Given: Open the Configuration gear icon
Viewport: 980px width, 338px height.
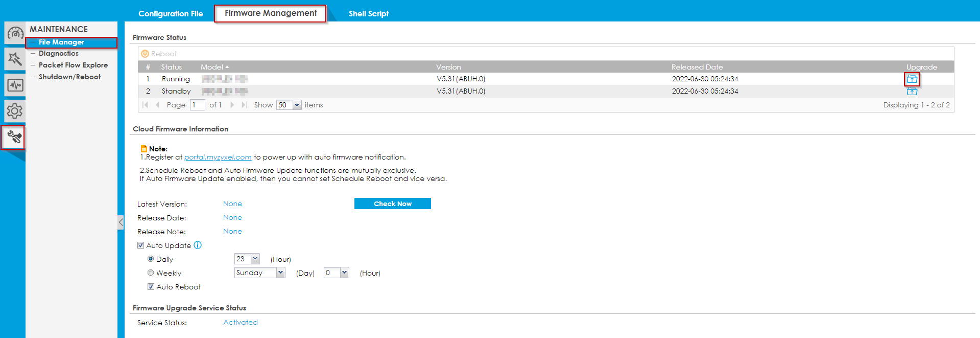Looking at the screenshot, I should [15, 111].
